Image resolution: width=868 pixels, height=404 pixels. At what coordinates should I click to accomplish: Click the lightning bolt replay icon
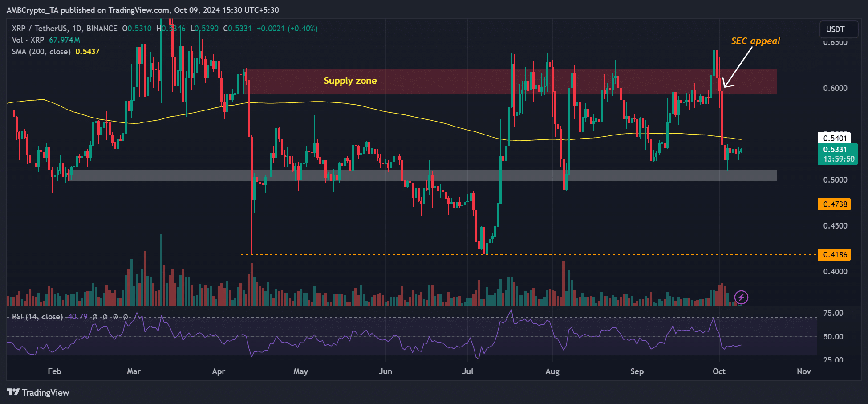[741, 297]
